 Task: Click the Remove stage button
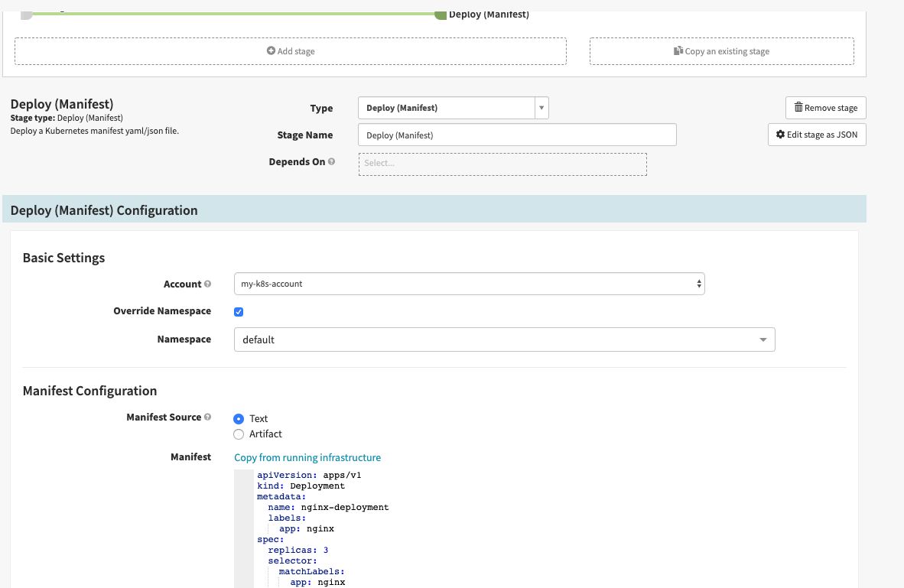825,108
